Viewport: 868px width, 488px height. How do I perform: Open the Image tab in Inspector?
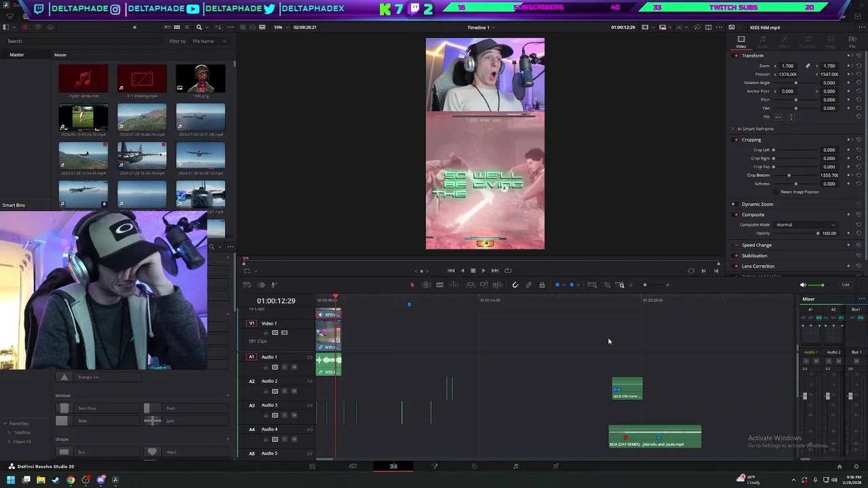click(x=830, y=42)
